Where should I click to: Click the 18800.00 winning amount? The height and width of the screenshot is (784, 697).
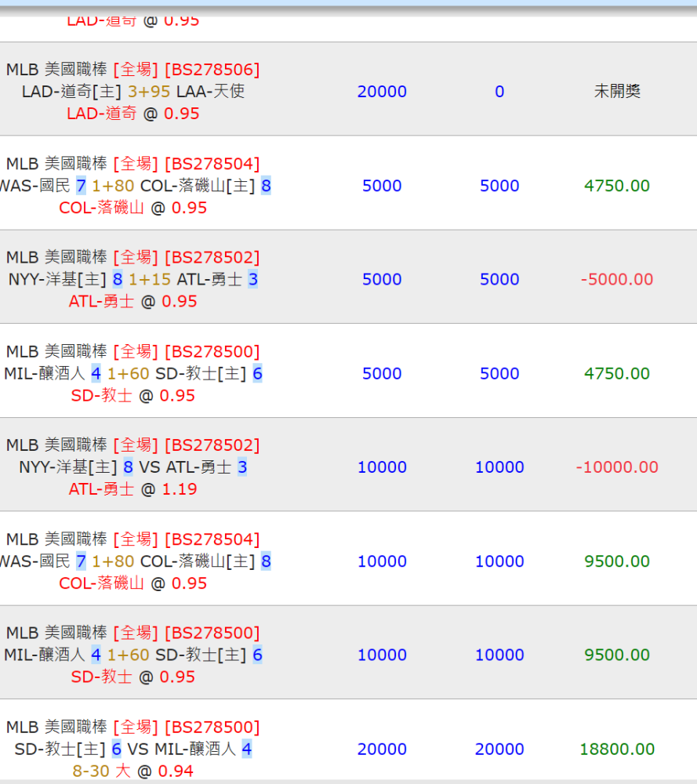[617, 749]
